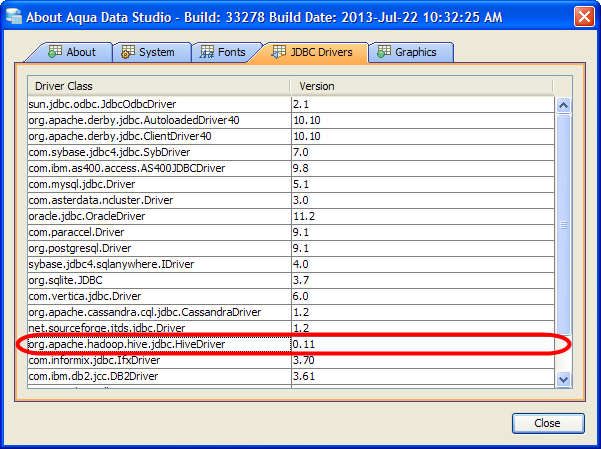Screen dimensions: 601x449
Task: Select the org.apache.cassandra.cql.jdbc.CassandraDriver row
Action: (291, 312)
